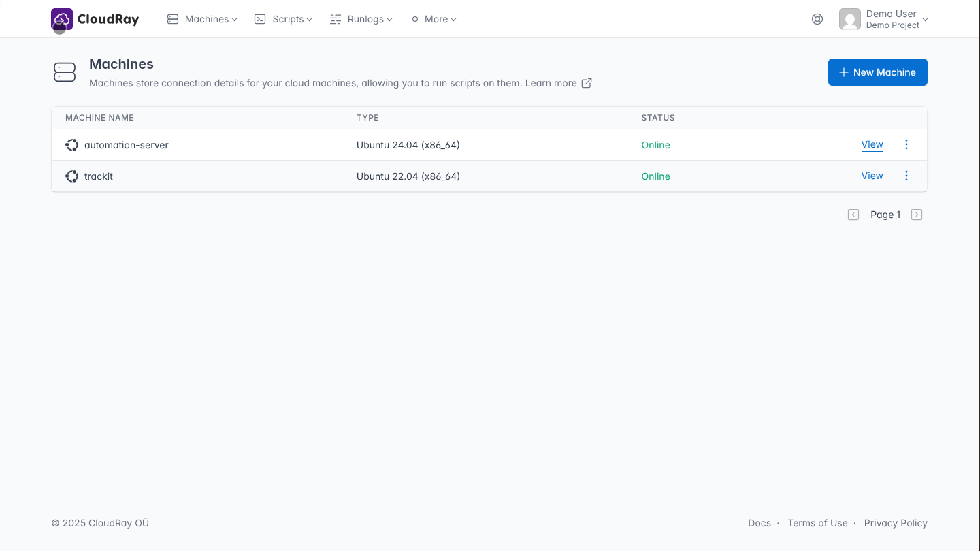
Task: Open the help lifebuoy icon
Action: (817, 19)
